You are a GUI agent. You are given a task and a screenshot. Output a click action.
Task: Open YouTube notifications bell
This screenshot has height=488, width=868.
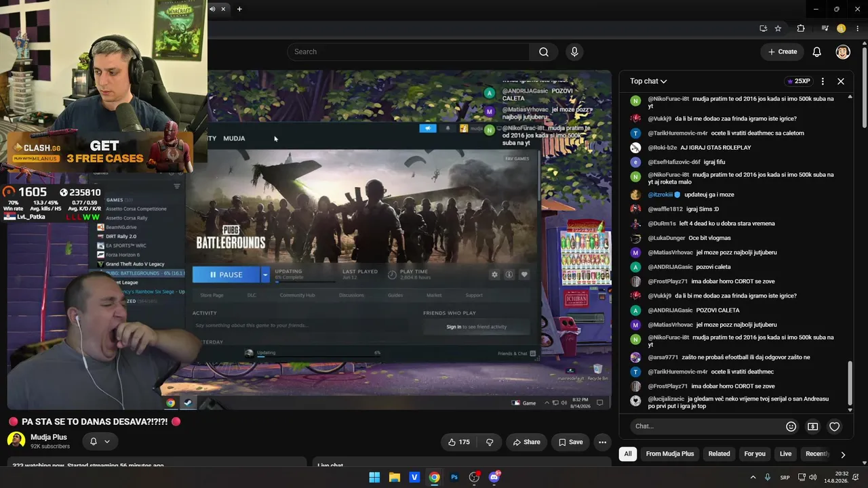click(x=817, y=52)
